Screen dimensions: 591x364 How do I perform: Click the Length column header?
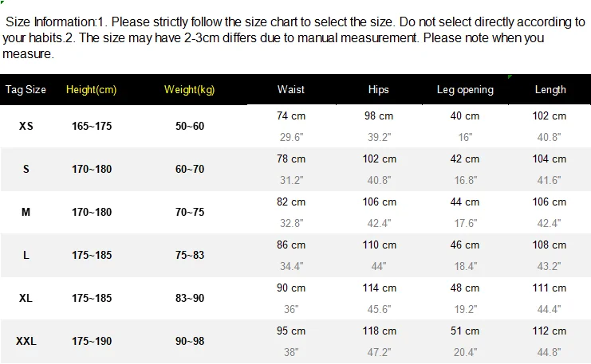pos(550,90)
